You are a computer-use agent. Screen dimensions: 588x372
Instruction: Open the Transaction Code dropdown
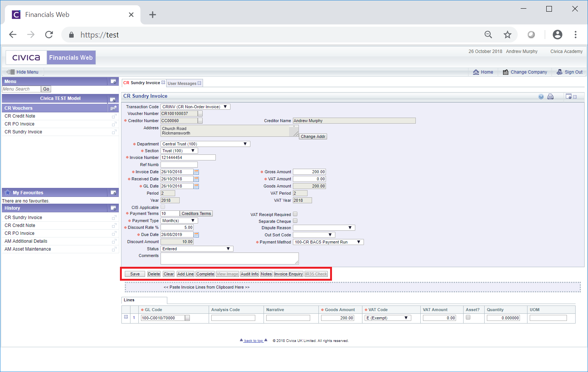click(x=195, y=107)
